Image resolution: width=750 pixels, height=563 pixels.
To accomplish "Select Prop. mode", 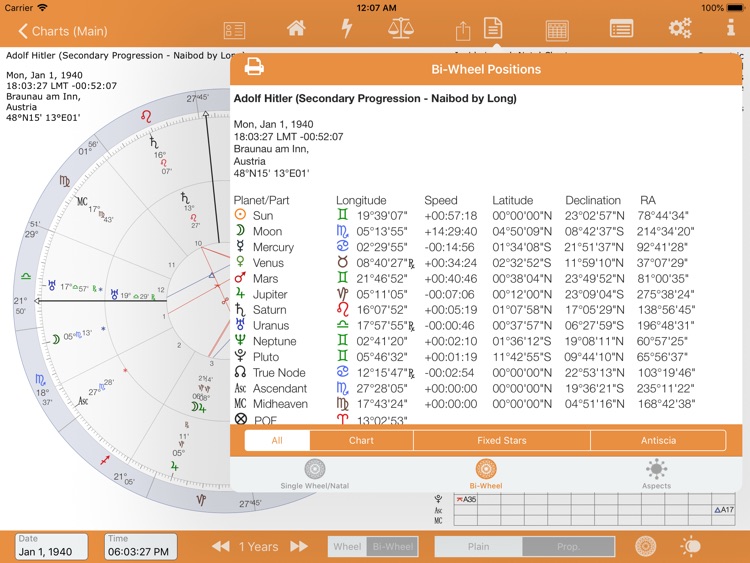I will pos(568,546).
